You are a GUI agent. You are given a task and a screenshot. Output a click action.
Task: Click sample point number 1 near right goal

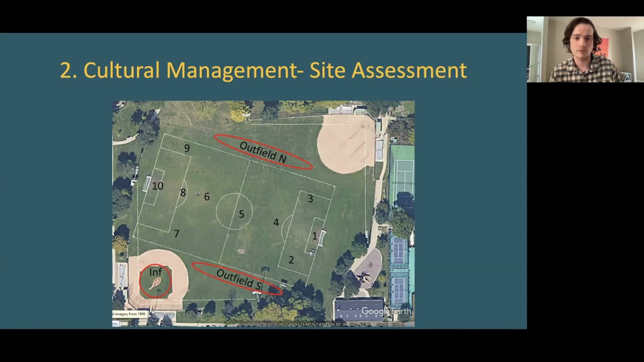click(x=314, y=236)
